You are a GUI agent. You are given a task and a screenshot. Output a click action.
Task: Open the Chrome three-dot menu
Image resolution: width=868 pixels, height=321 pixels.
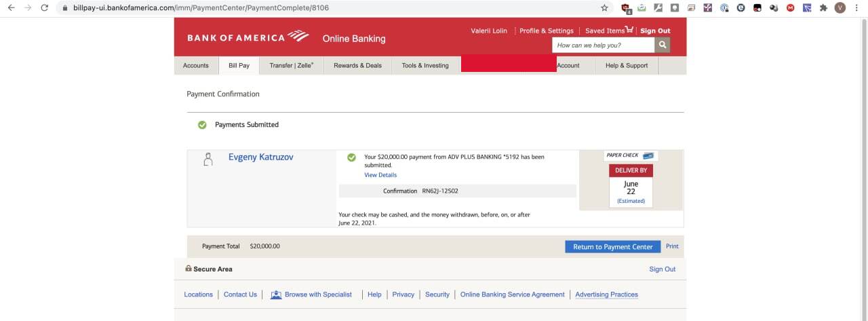coord(858,8)
